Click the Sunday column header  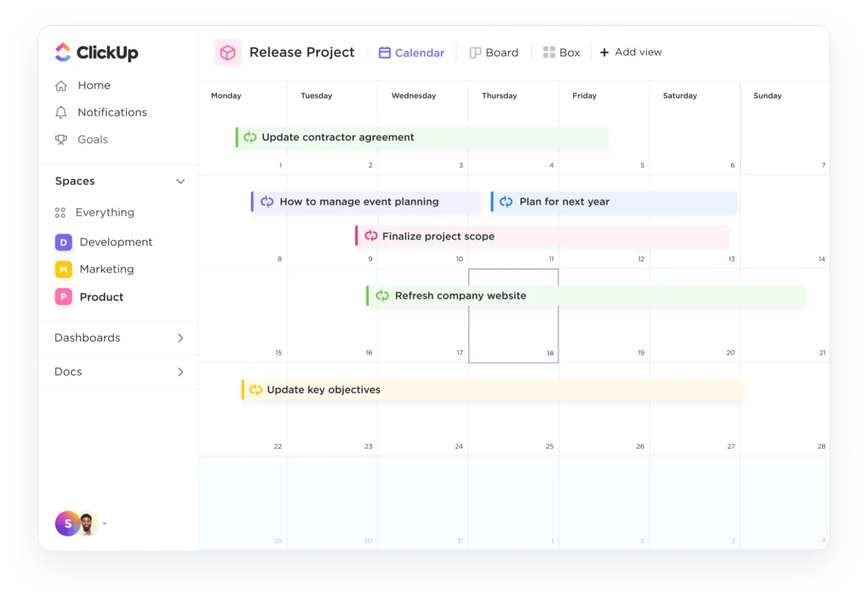pyautogui.click(x=768, y=95)
